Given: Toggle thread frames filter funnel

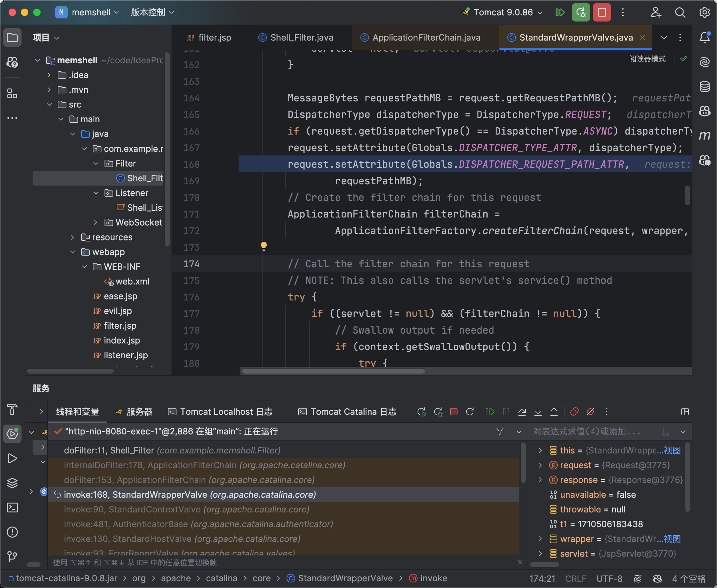Looking at the screenshot, I should coord(500,431).
